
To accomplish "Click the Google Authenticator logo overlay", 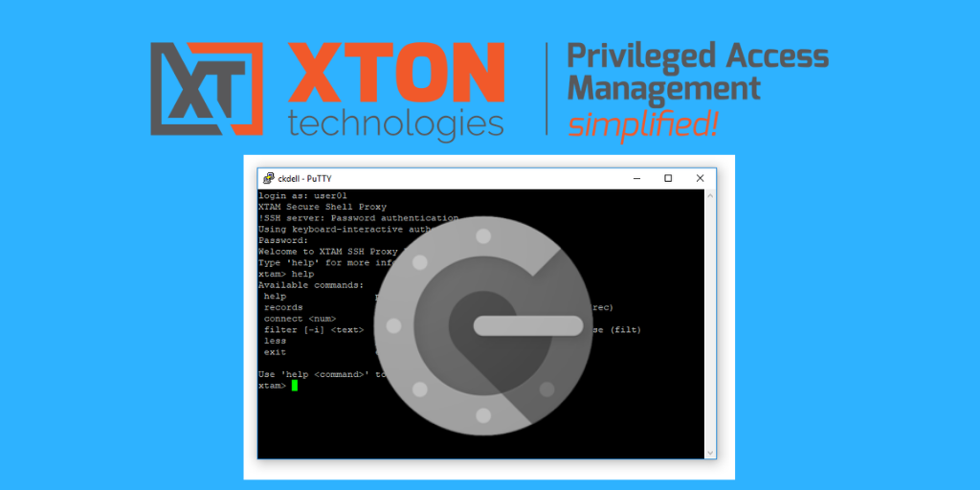I will pyautogui.click(x=483, y=325).
